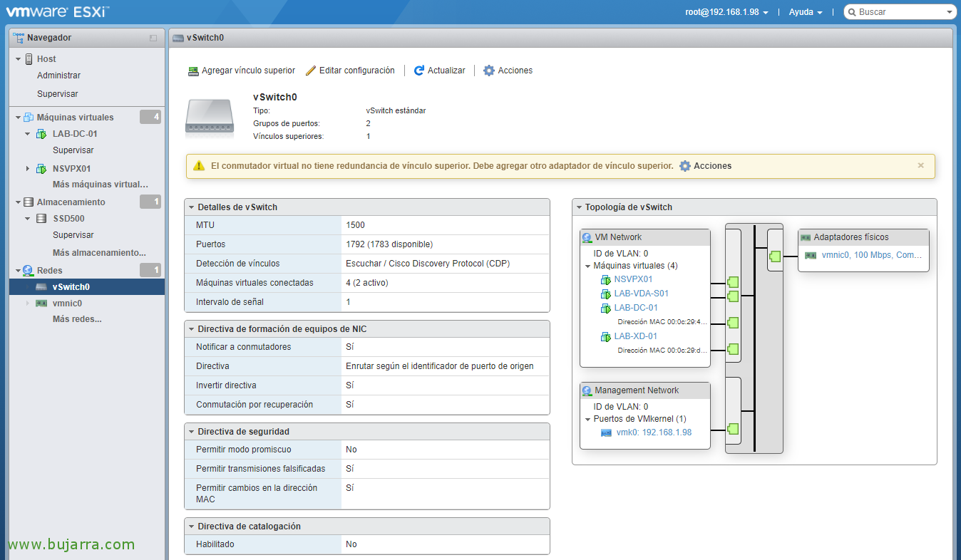Collapse the Detalles de vSwitch panel
The width and height of the screenshot is (961, 560).
(192, 207)
